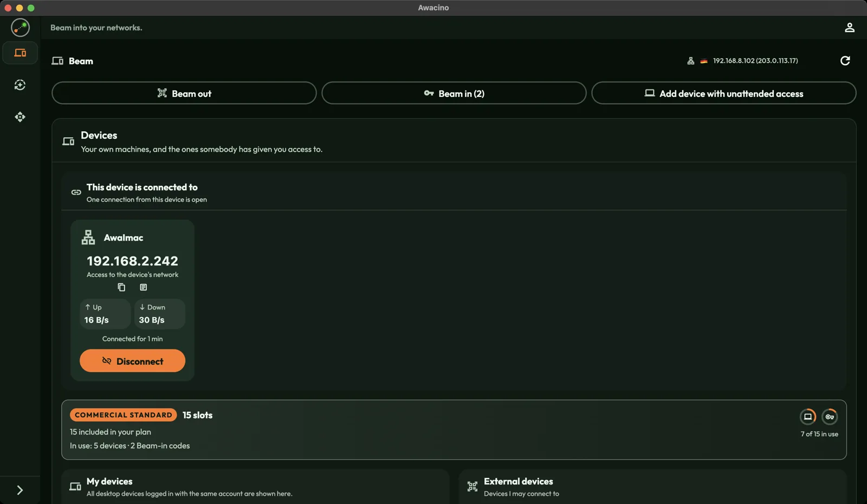
Task: Add device with unattended access
Action: click(x=724, y=93)
